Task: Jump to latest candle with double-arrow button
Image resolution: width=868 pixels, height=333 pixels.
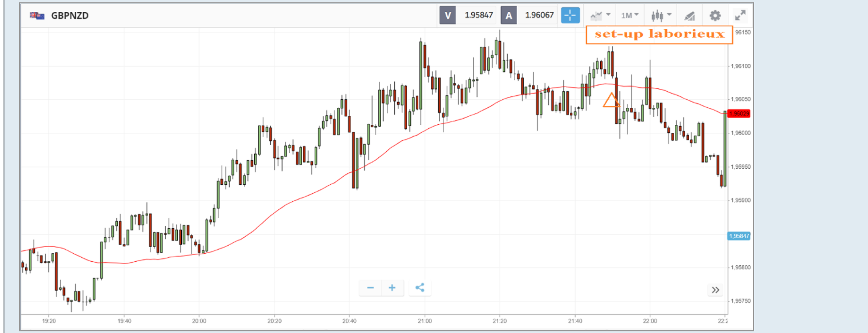Action: 716,290
